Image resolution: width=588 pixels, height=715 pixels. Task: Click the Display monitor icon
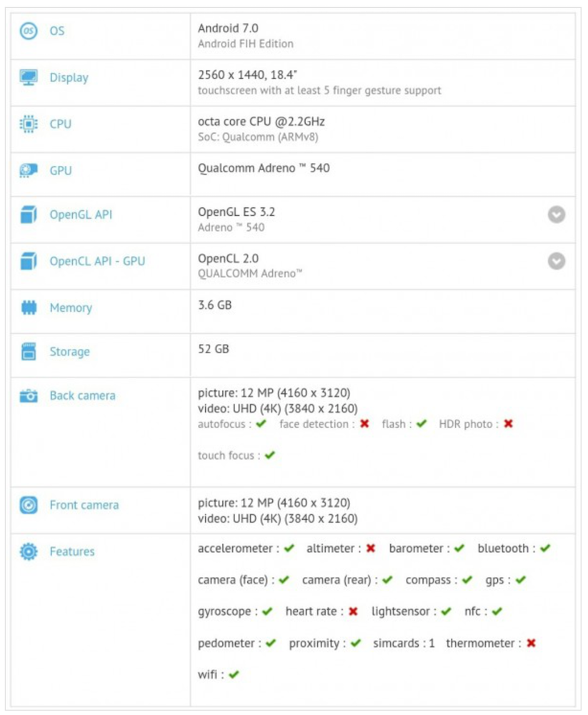point(29,77)
